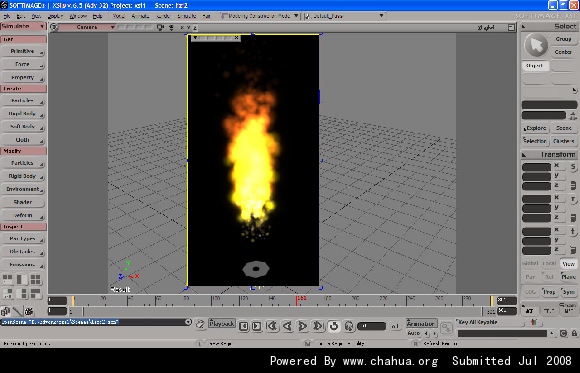Toggle the View transform mode
This screenshot has height=373, width=580.
click(x=568, y=263)
